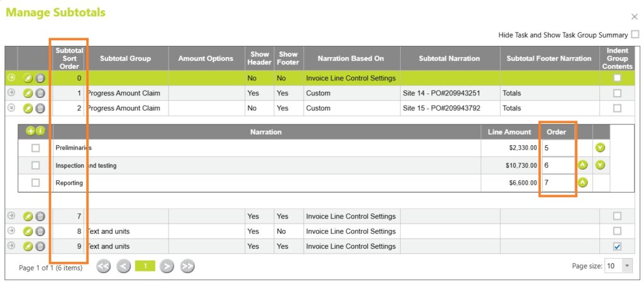The image size is (644, 282).
Task: Expand subtotal row 8 Text and units
Action: tap(11, 231)
